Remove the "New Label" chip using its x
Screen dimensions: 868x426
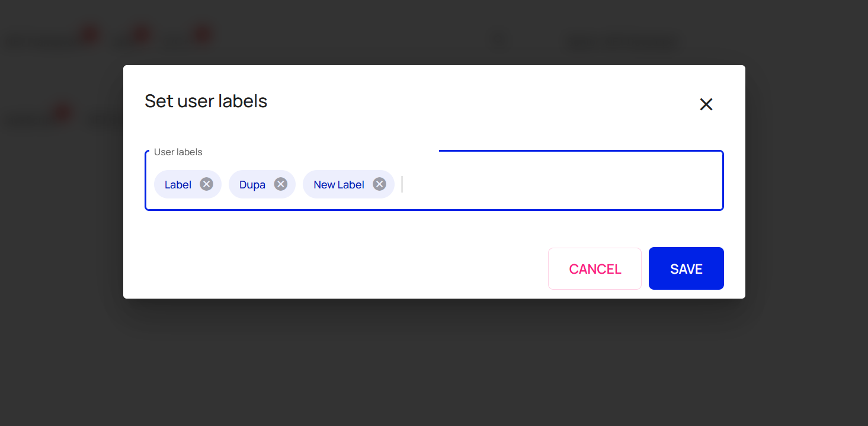pyautogui.click(x=380, y=184)
